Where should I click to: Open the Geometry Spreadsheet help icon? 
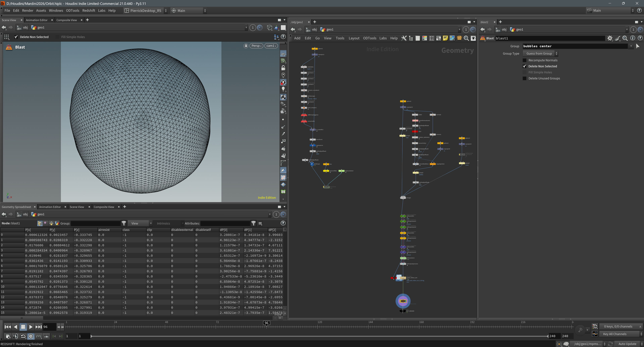[283, 223]
